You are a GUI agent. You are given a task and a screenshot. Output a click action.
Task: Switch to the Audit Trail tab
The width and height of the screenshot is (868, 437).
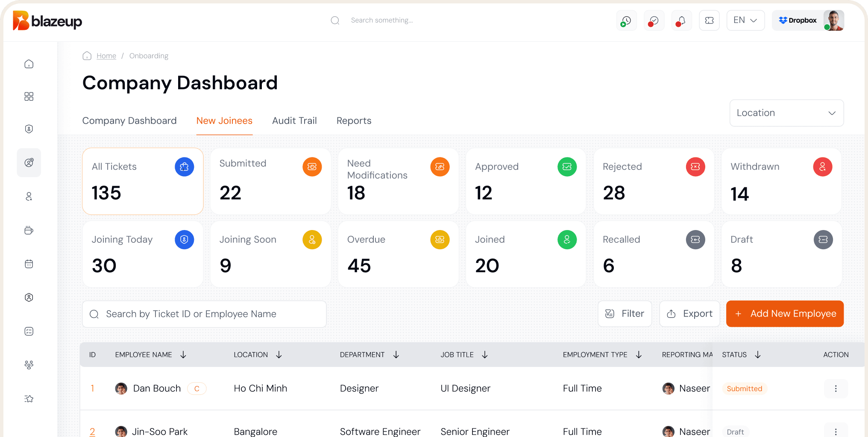[294, 121]
